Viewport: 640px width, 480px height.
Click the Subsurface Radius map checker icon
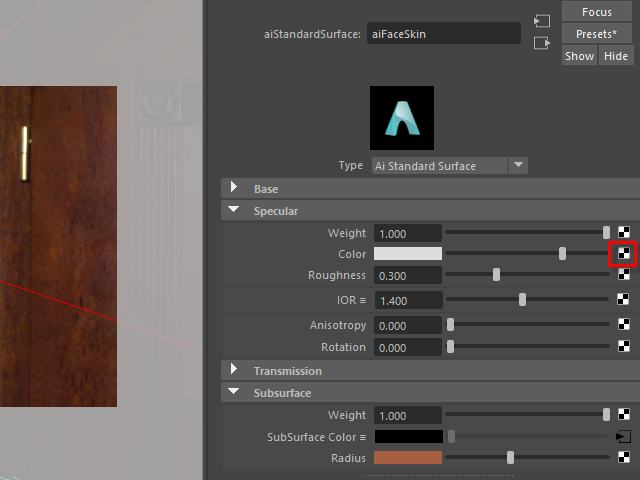pyautogui.click(x=624, y=458)
